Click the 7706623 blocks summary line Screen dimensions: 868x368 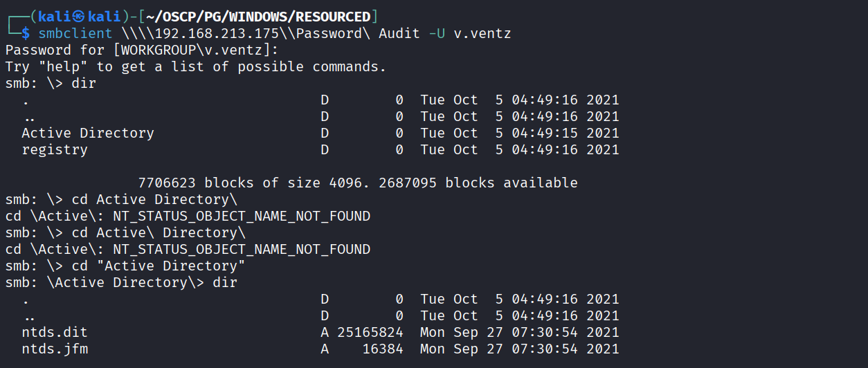click(x=357, y=183)
